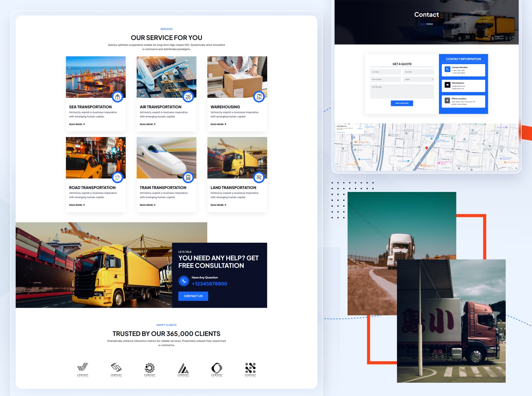The width and height of the screenshot is (532, 396).
Task: Click the triangular letter-A client logo
Action: click(183, 369)
